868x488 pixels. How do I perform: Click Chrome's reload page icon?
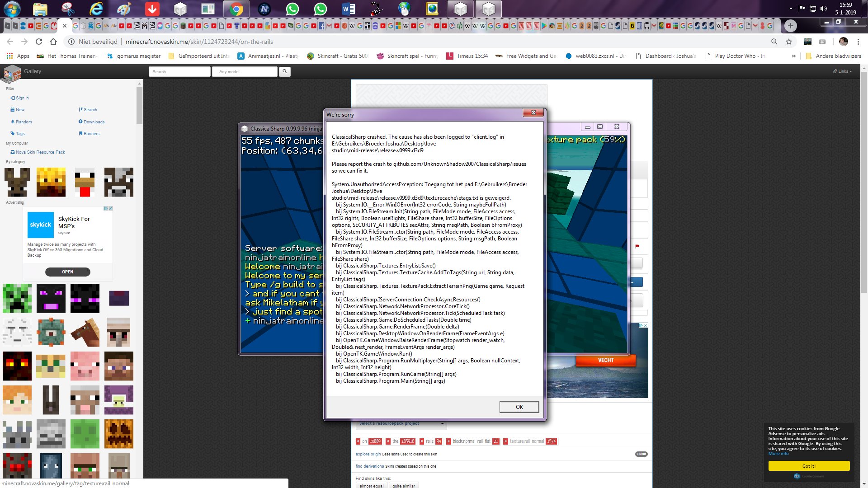pos(39,42)
